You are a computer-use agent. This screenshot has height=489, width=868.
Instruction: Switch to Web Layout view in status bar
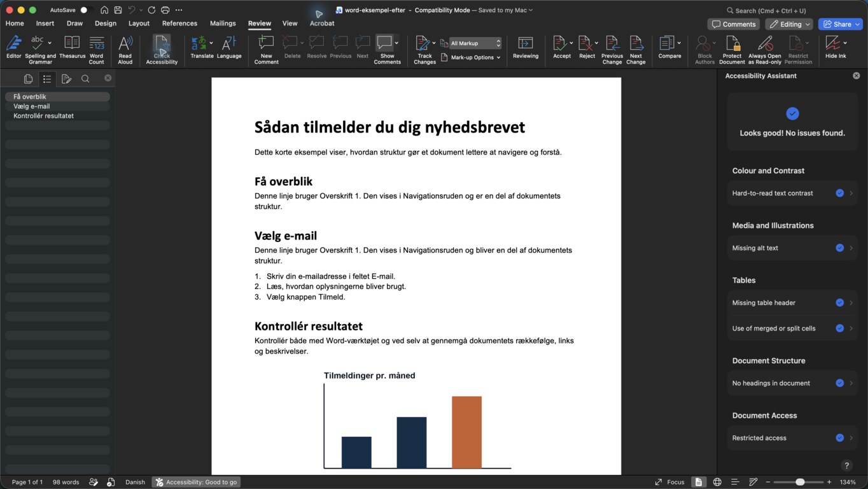[717, 482]
